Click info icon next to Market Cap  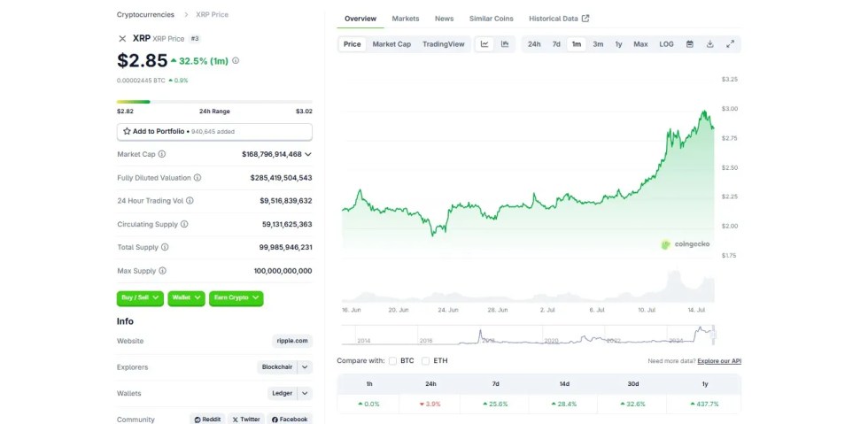coord(162,154)
